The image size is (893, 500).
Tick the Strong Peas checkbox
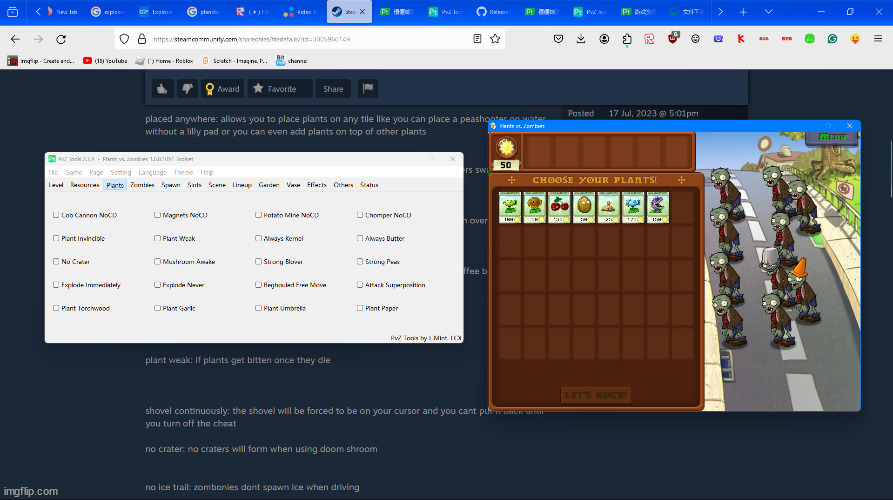(x=360, y=262)
